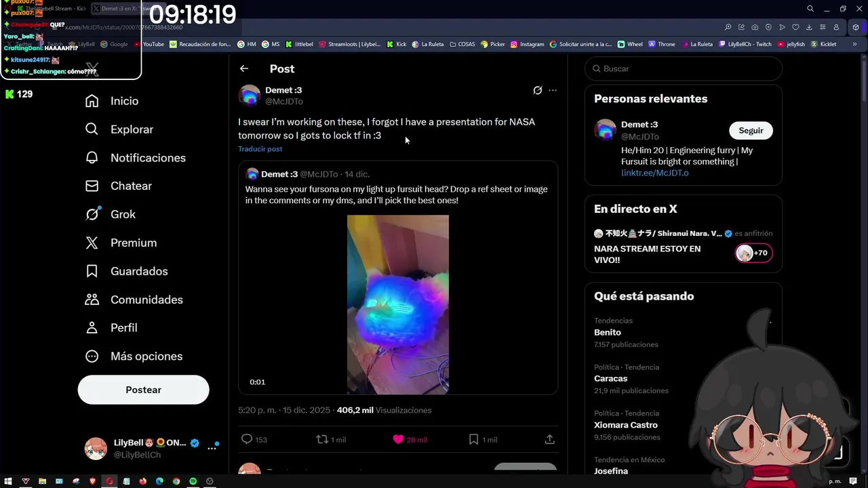Open Perfil in the sidebar
868x488 pixels.
click(x=111, y=327)
